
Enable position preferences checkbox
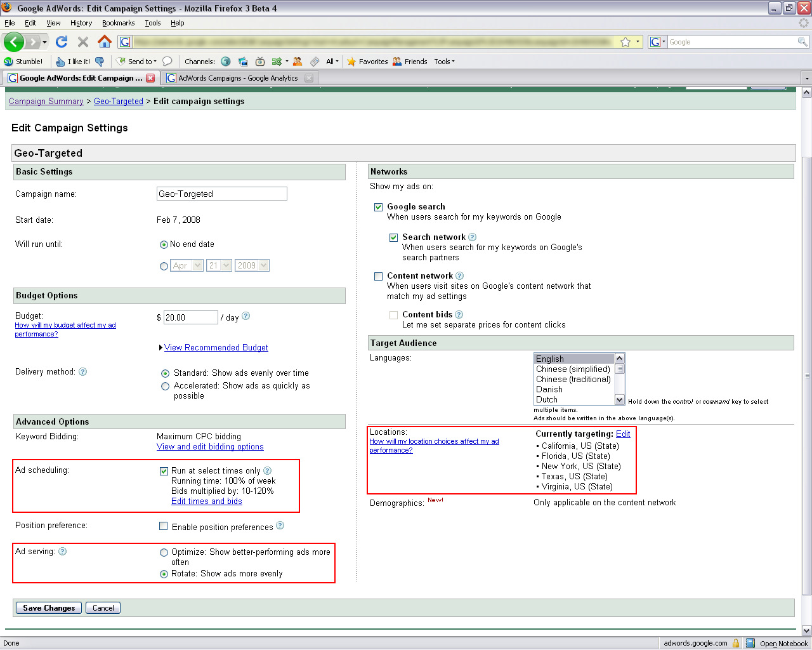[163, 526]
